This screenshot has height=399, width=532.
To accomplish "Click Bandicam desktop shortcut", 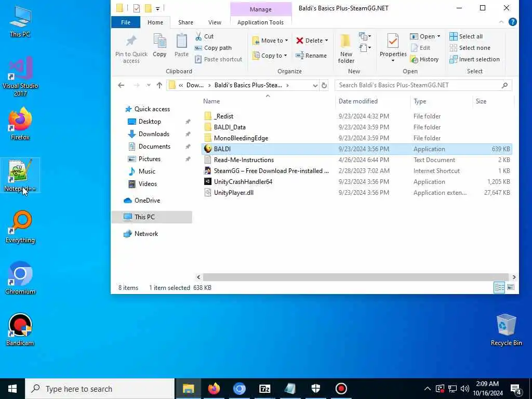I will point(20,329).
